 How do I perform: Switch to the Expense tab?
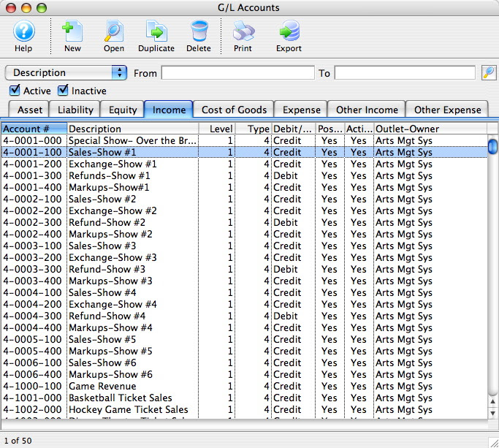(301, 110)
